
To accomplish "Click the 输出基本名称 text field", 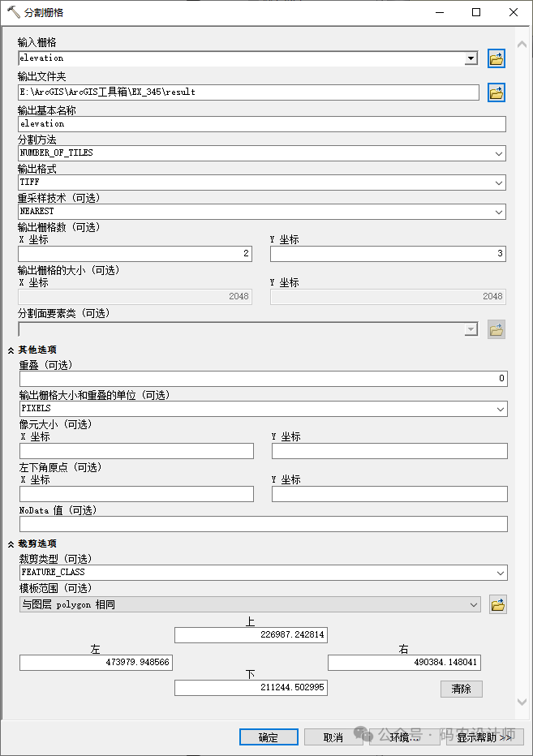I will [261, 124].
